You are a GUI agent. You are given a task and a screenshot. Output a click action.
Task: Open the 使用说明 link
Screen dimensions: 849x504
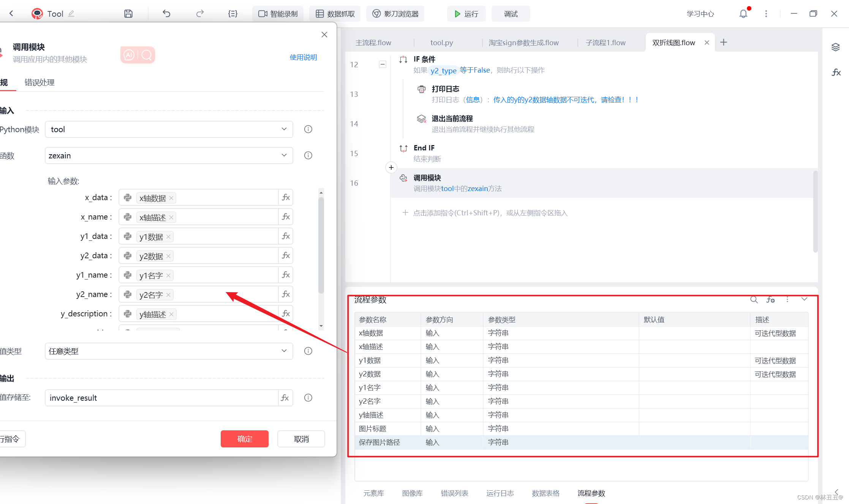303,57
